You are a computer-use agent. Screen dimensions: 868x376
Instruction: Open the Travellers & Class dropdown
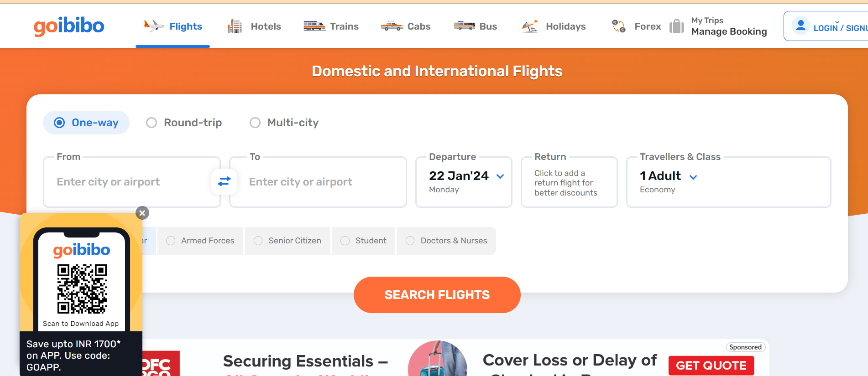pyautogui.click(x=693, y=177)
